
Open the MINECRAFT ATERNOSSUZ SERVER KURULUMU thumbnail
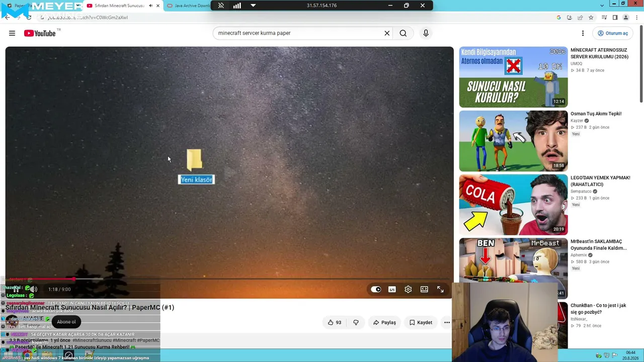click(x=513, y=77)
